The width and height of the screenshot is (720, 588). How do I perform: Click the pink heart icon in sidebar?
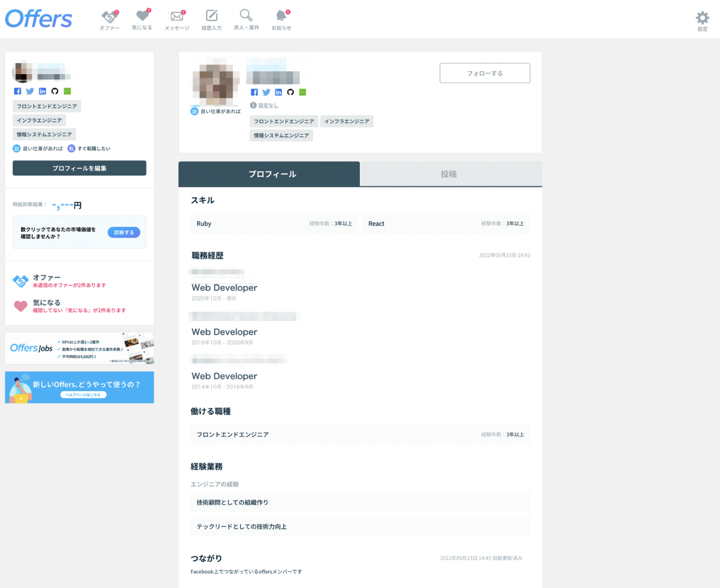[x=20, y=306]
